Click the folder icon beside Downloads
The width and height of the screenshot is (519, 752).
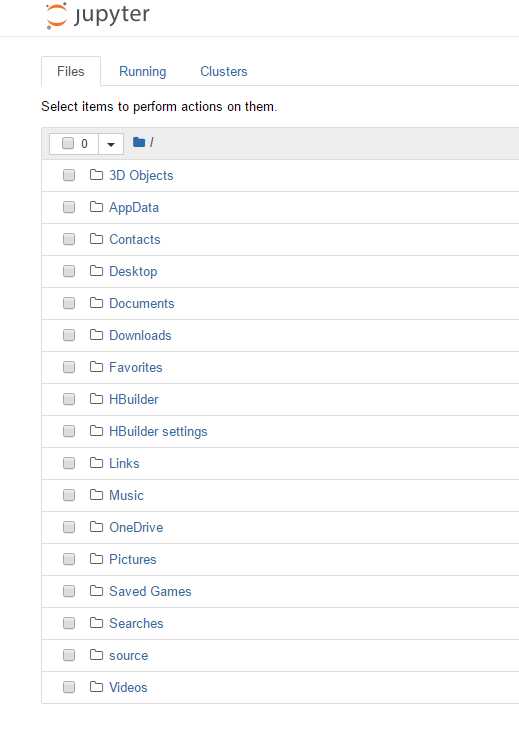96,334
